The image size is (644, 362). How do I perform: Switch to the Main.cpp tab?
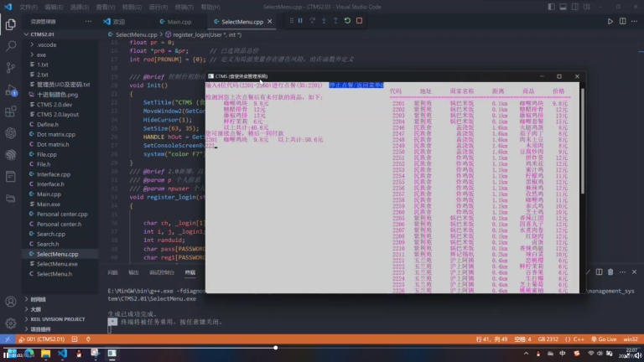click(178, 21)
